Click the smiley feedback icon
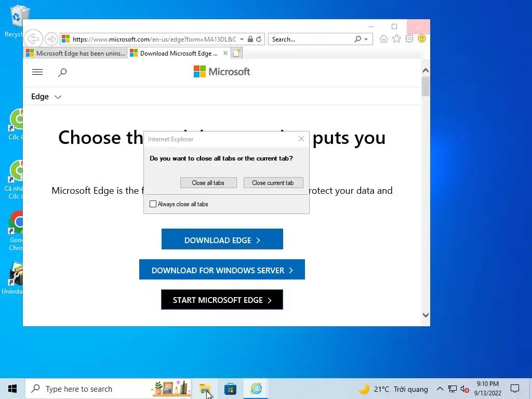Image resolution: width=532 pixels, height=399 pixels. coord(422,38)
